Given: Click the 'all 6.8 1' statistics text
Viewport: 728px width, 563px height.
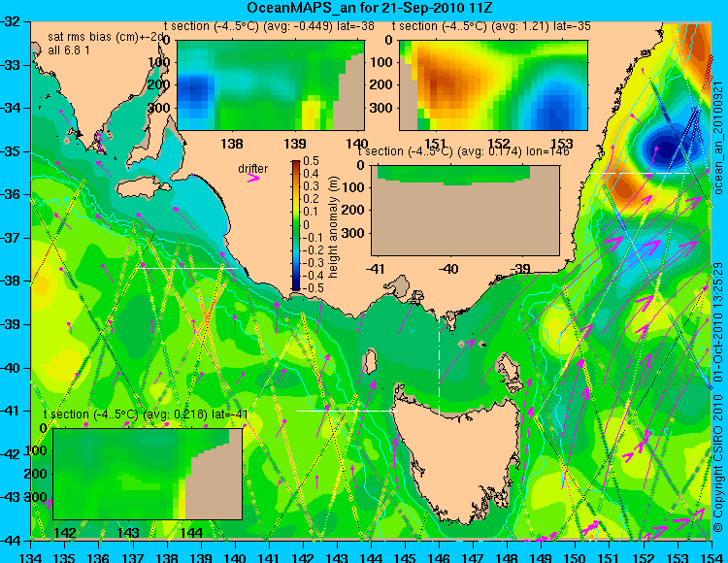Looking at the screenshot, I should pos(69,50).
